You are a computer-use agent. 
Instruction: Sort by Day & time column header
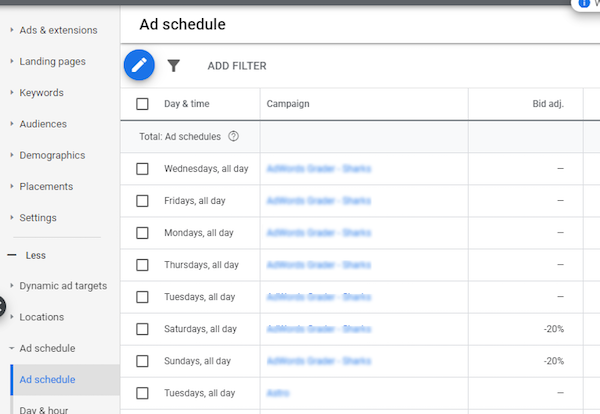coord(186,104)
